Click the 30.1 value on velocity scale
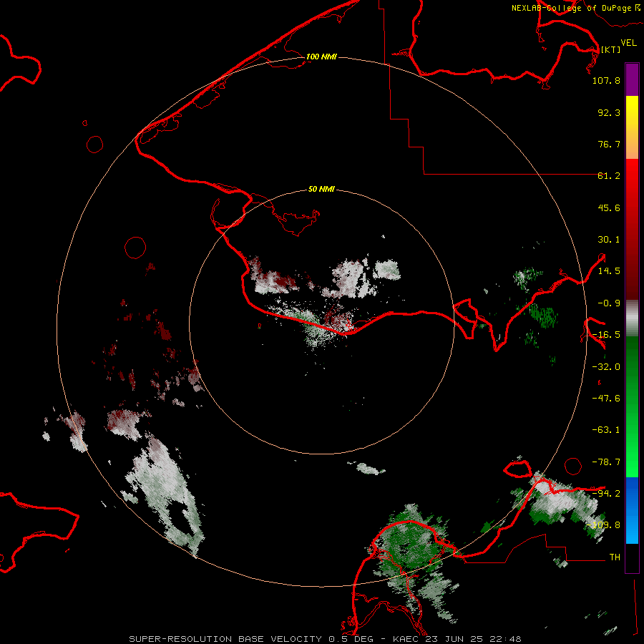This screenshot has width=644, height=644. click(x=609, y=240)
